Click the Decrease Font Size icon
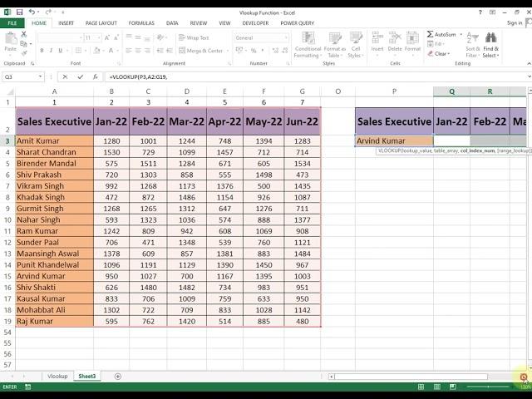This screenshot has width=532, height=399. click(116, 37)
